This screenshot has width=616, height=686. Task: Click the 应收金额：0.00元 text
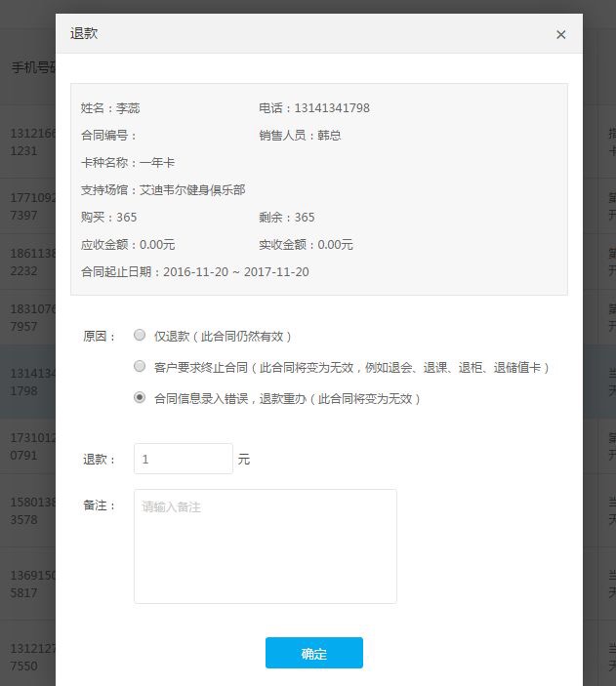(x=128, y=245)
